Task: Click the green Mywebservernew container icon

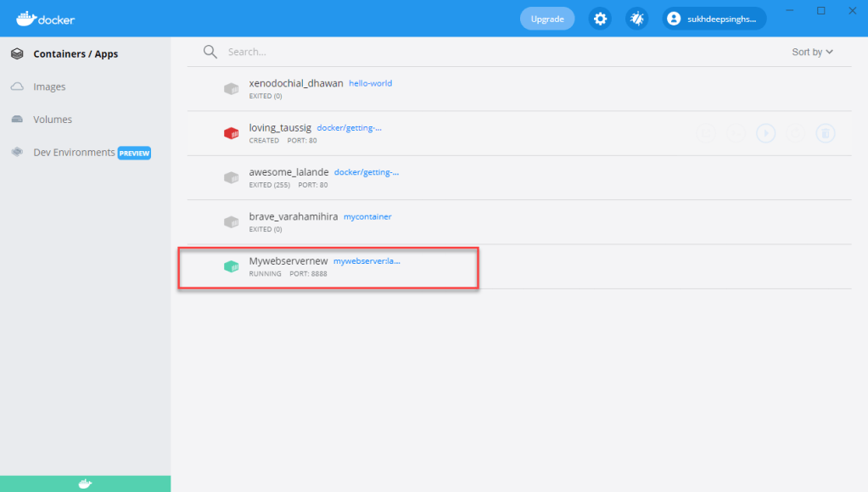Action: click(231, 266)
